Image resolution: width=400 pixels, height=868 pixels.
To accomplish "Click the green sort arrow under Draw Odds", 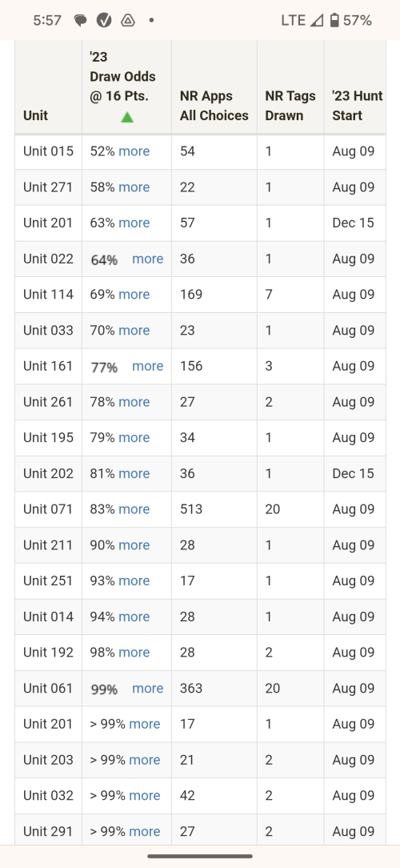I will [x=127, y=117].
